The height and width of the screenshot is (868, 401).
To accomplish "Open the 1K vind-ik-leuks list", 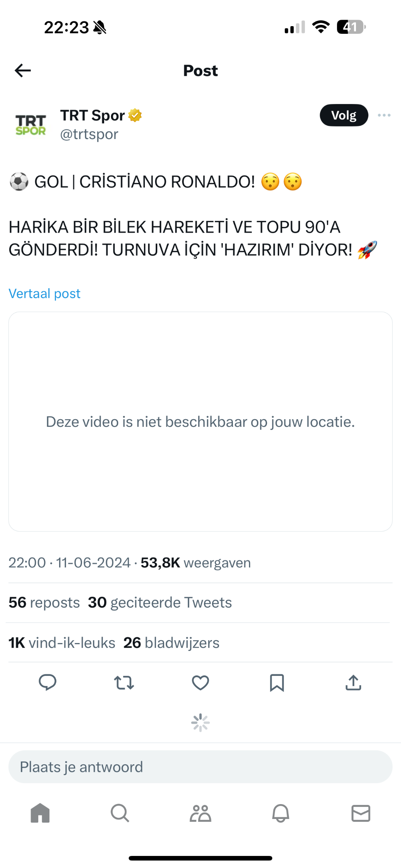I will pyautogui.click(x=62, y=643).
